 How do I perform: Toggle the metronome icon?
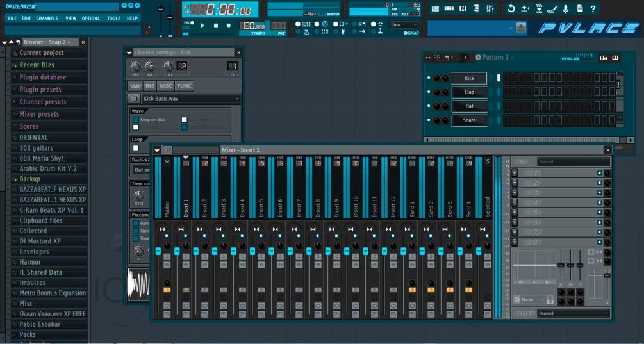[x=306, y=32]
